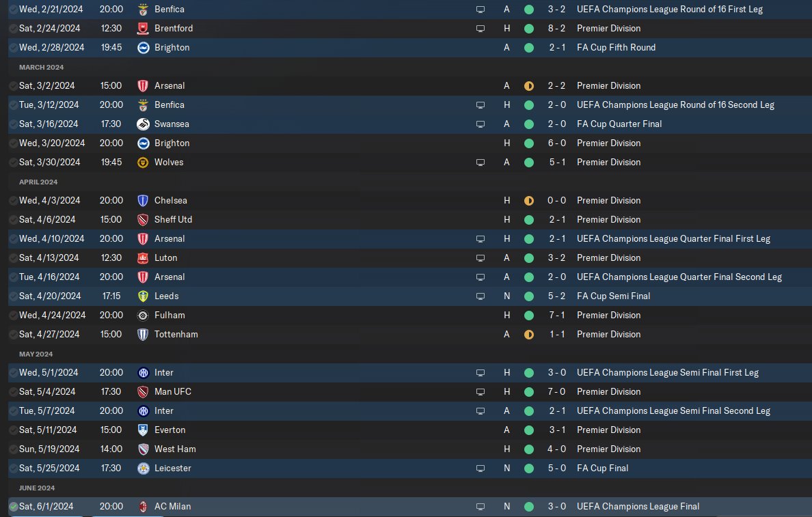This screenshot has width=812, height=517.
Task: Open the UEFA Champions League Final link
Action: pyautogui.click(x=638, y=507)
